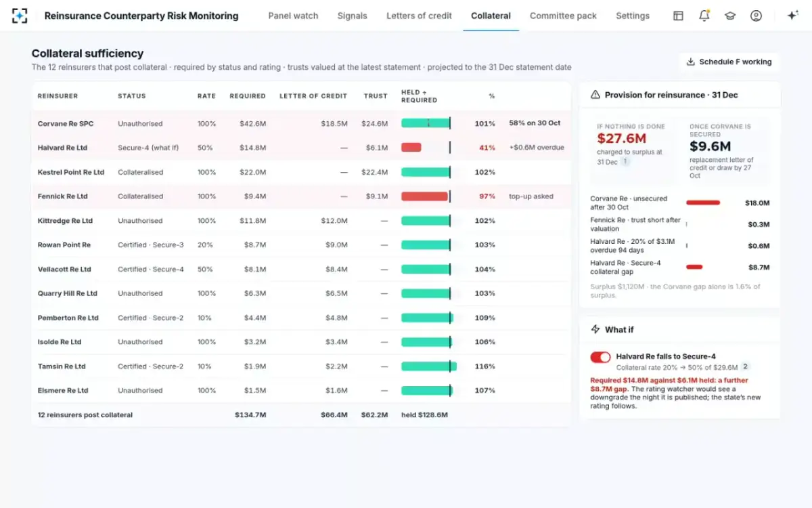The height and width of the screenshot is (508, 812).
Task: Select the Kittredge Re Ltd reinsurer name
Action: coord(65,221)
